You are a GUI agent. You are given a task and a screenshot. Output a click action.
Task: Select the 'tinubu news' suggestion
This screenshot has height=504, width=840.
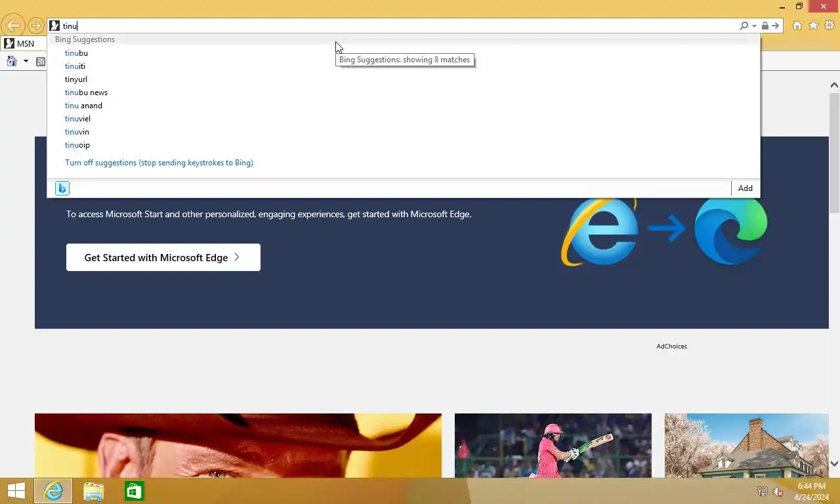click(86, 93)
